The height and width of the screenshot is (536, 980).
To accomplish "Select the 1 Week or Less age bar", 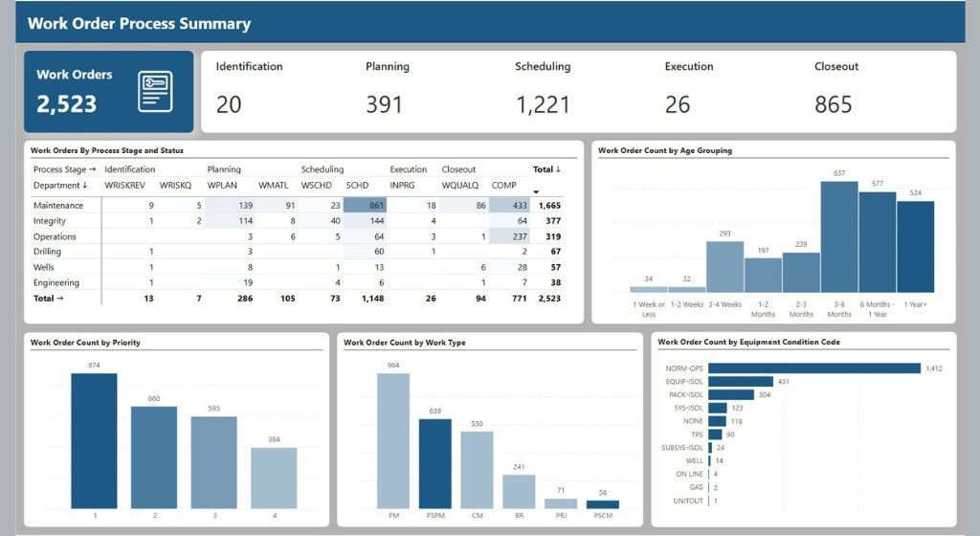I will pos(649,289).
